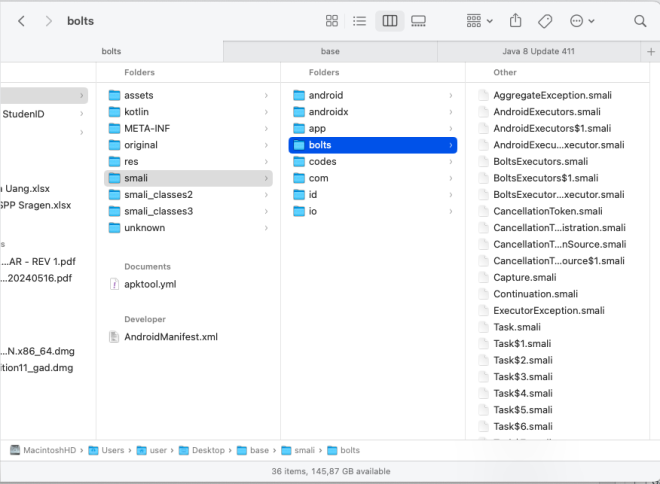Expand the smali_classes2 folder chevron

(266, 195)
